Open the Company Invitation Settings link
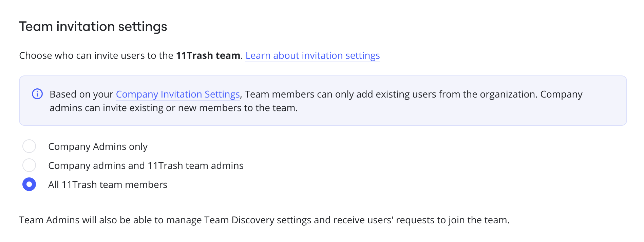Image resolution: width=644 pixels, height=242 pixels. pyautogui.click(x=178, y=94)
